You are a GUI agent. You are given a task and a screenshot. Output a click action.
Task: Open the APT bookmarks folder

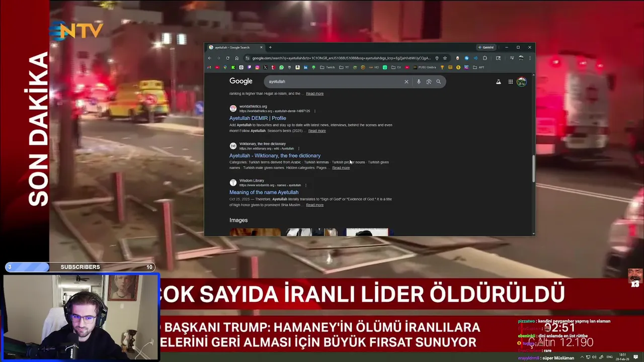478,67
